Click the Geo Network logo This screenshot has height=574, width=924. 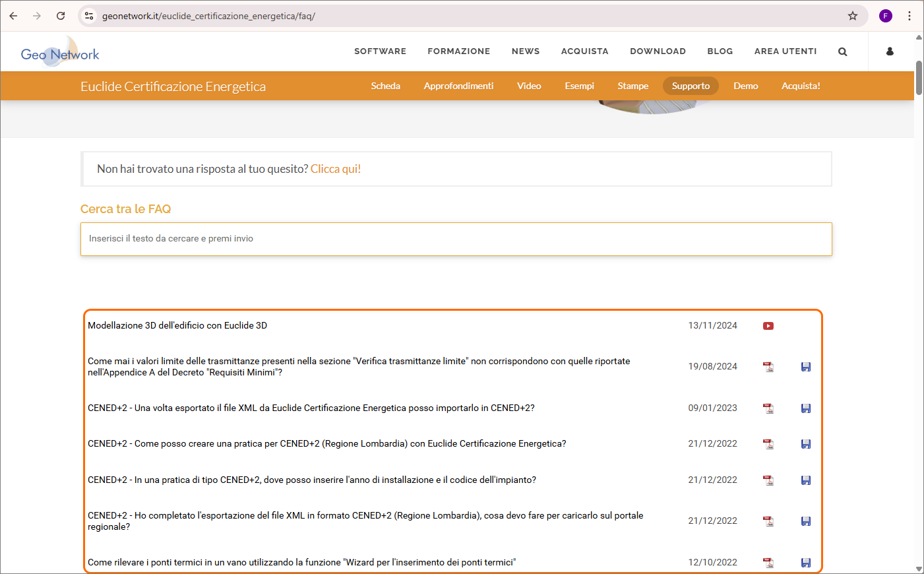click(x=60, y=53)
